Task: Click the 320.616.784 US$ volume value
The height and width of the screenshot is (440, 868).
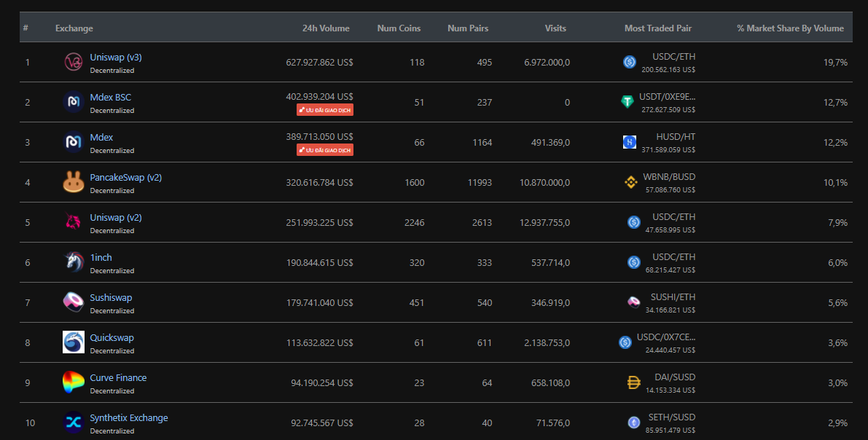Action: 319,183
